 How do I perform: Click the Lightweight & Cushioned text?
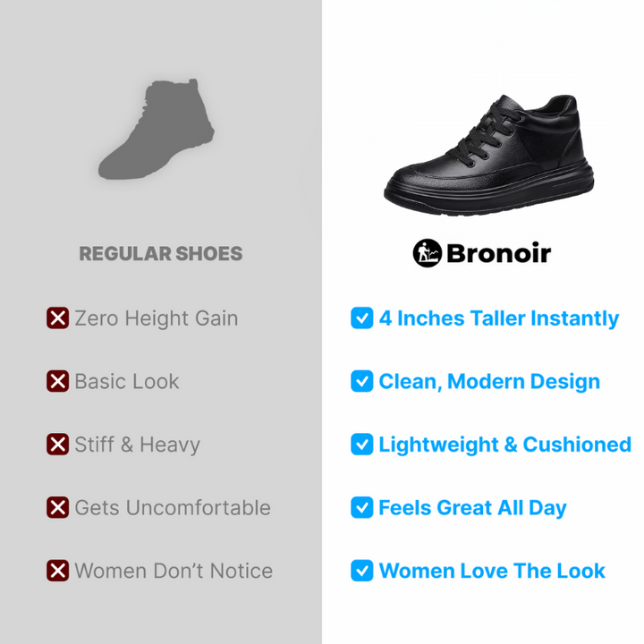(x=504, y=445)
